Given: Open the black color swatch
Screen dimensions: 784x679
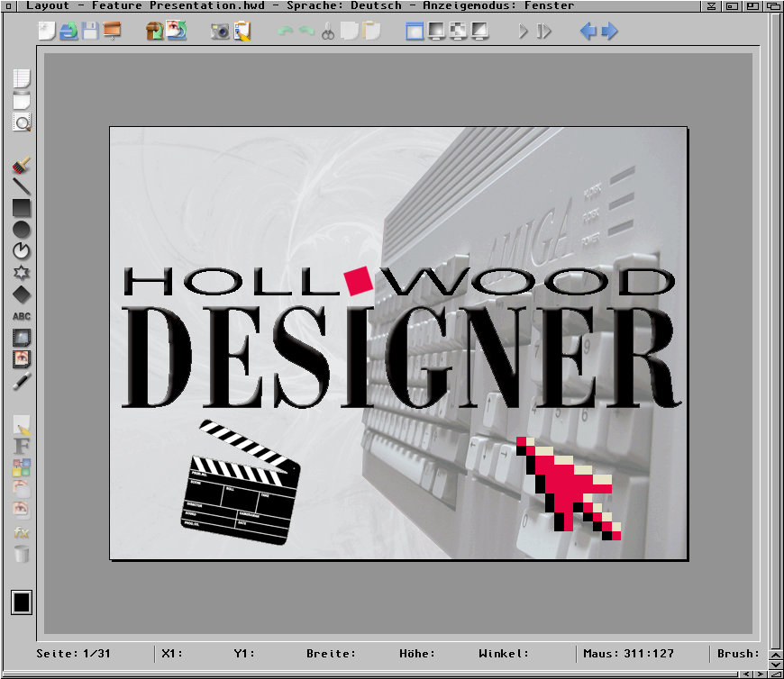Looking at the screenshot, I should pyautogui.click(x=22, y=602).
